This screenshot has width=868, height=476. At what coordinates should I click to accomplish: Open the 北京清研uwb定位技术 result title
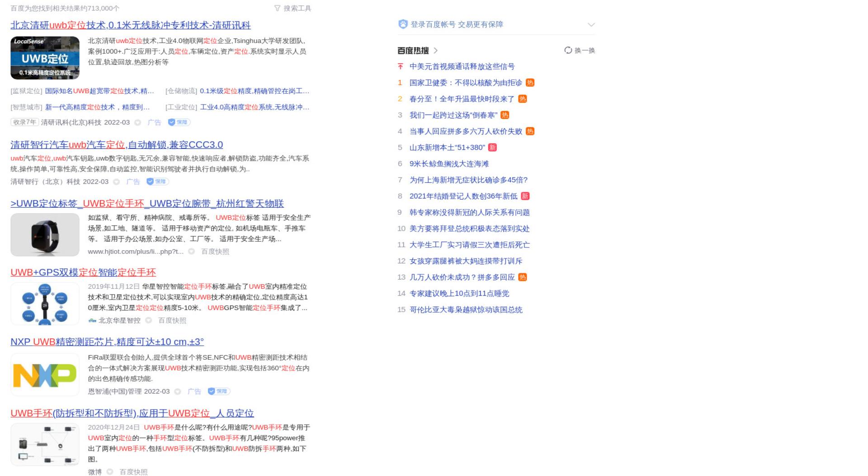[x=131, y=25]
